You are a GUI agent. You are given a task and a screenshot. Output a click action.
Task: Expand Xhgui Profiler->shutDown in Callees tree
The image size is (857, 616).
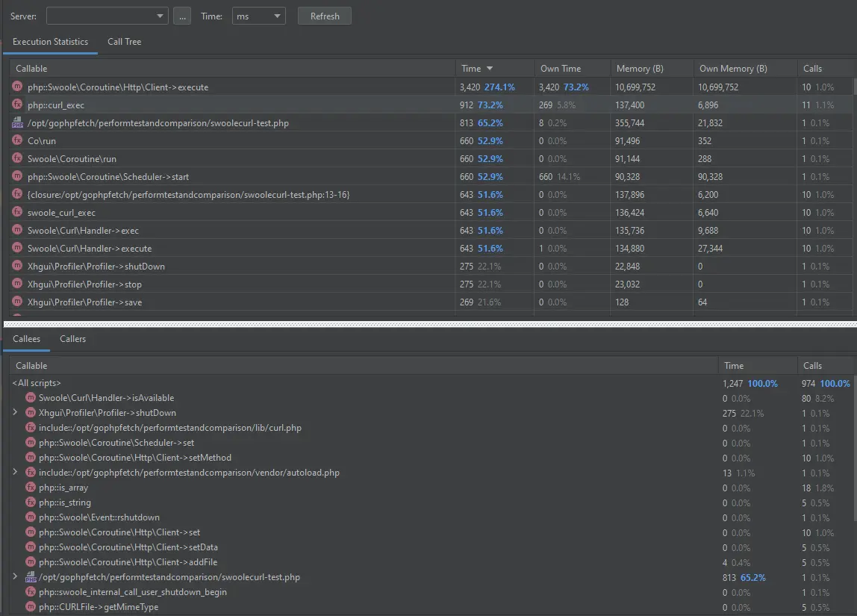tap(15, 413)
